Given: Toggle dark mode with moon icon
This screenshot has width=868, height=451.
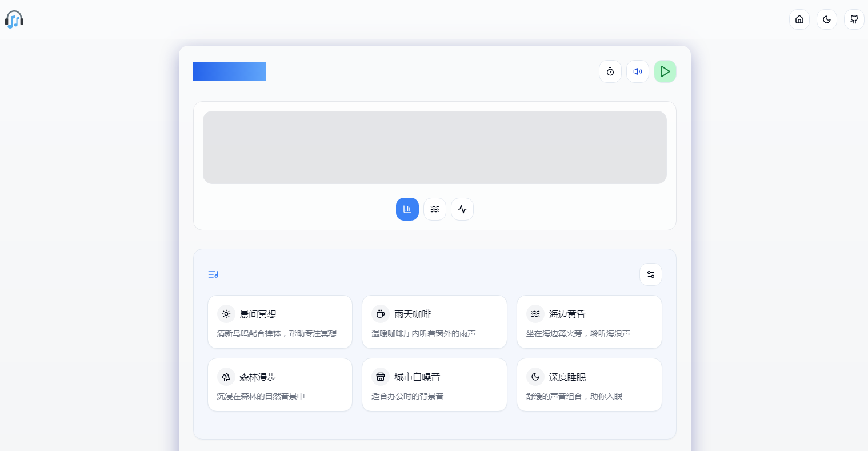Looking at the screenshot, I should [827, 19].
